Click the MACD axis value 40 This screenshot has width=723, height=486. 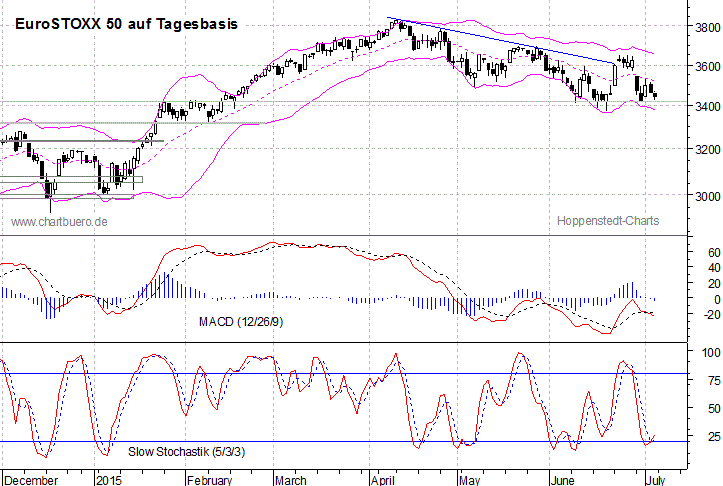coord(714,268)
